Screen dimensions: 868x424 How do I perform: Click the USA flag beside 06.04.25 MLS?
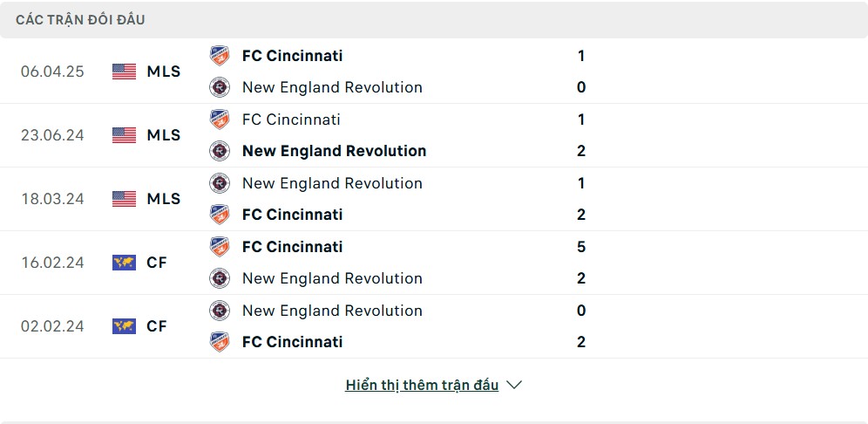[124, 72]
